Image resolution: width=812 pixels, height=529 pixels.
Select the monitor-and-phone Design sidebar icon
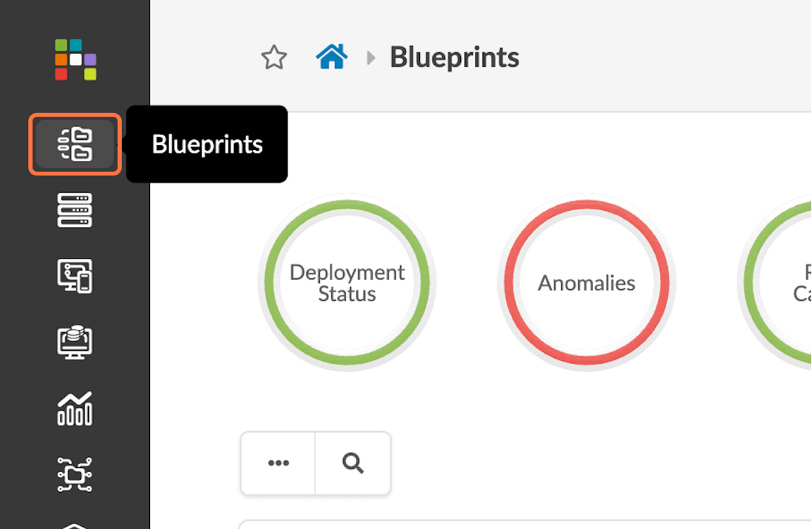click(x=75, y=276)
